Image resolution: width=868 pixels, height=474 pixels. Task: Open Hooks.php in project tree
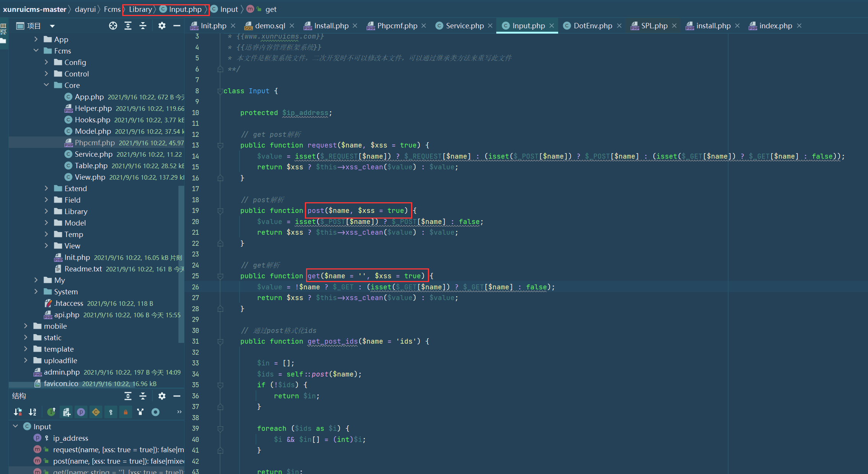point(92,120)
